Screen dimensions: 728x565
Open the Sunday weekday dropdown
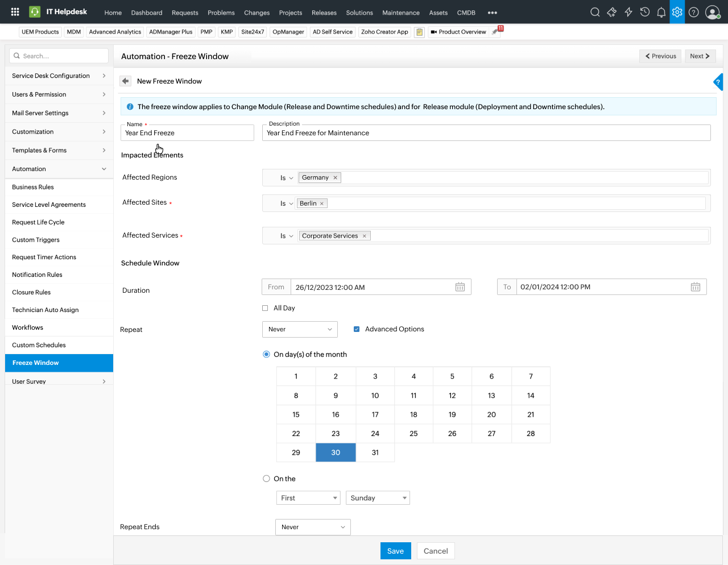378,498
